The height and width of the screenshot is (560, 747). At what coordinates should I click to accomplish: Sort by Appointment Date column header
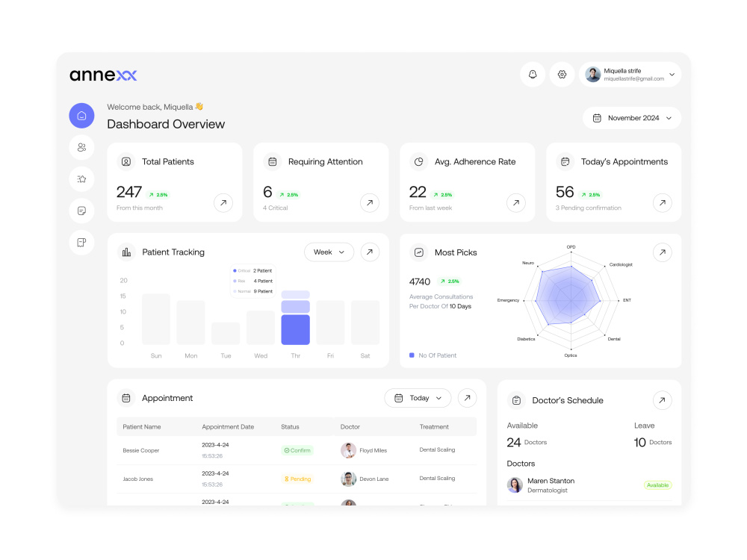coord(228,426)
